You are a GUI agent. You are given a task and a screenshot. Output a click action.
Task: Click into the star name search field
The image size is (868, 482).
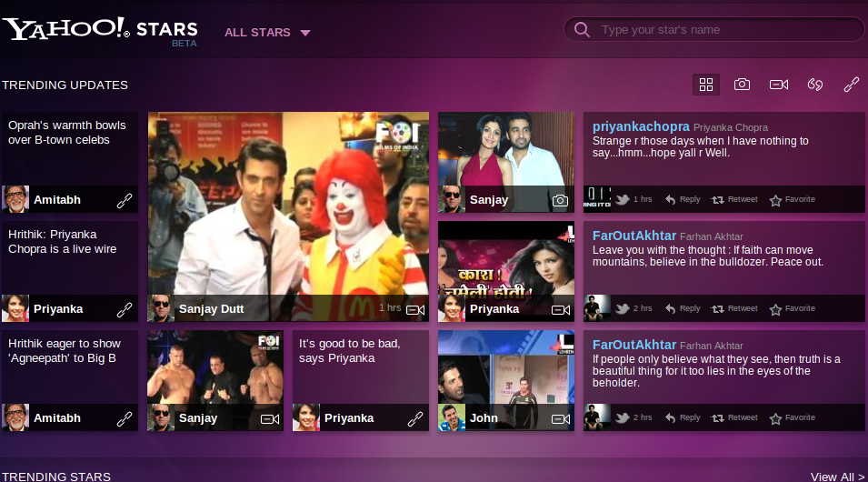point(714,29)
